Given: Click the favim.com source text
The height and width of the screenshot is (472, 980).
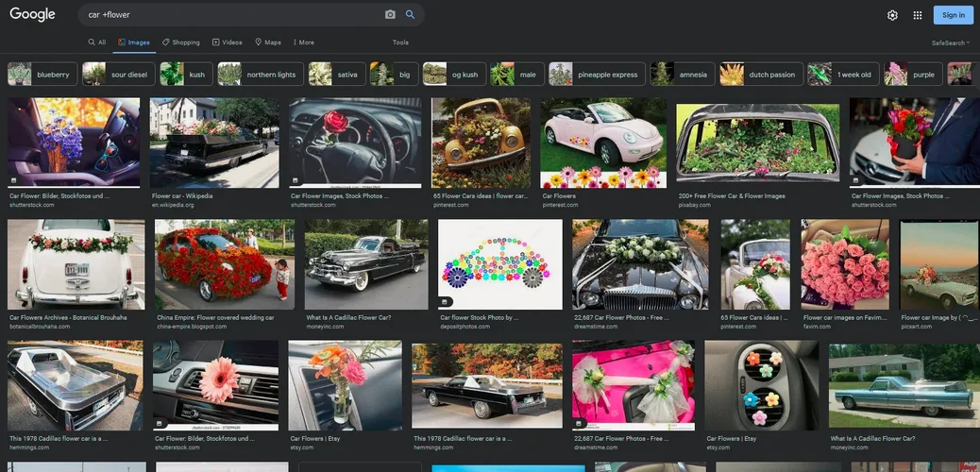Looking at the screenshot, I should pos(816,327).
